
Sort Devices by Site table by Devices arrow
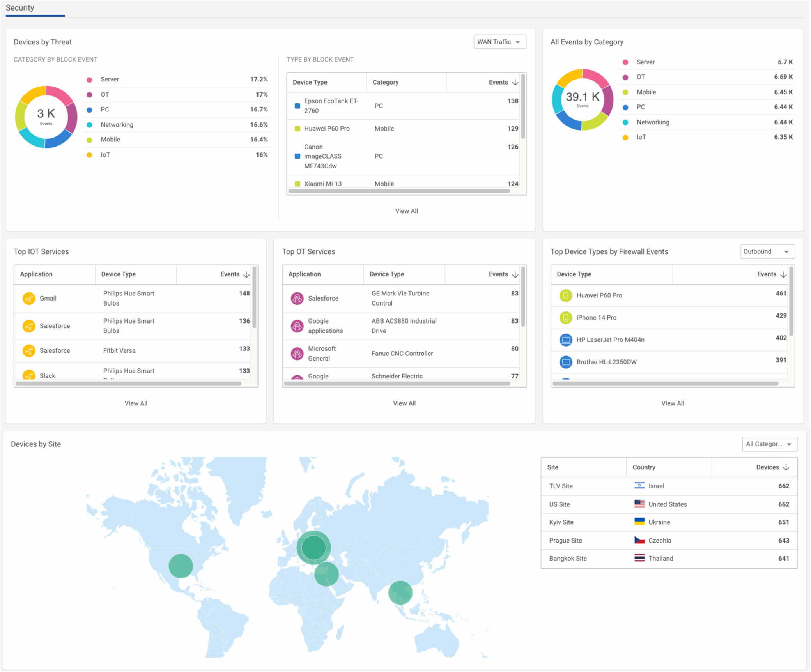pos(786,467)
